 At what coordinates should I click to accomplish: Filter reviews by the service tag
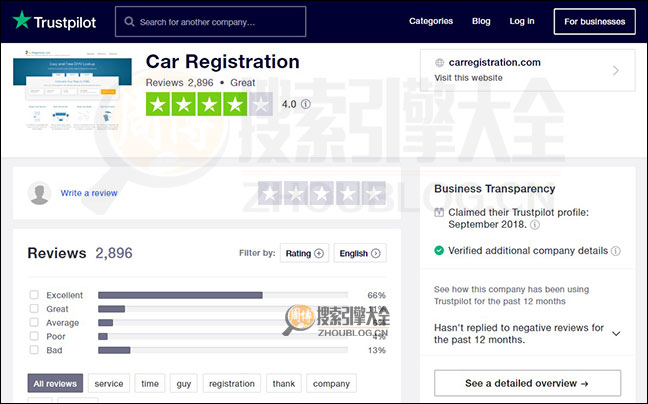tap(109, 383)
